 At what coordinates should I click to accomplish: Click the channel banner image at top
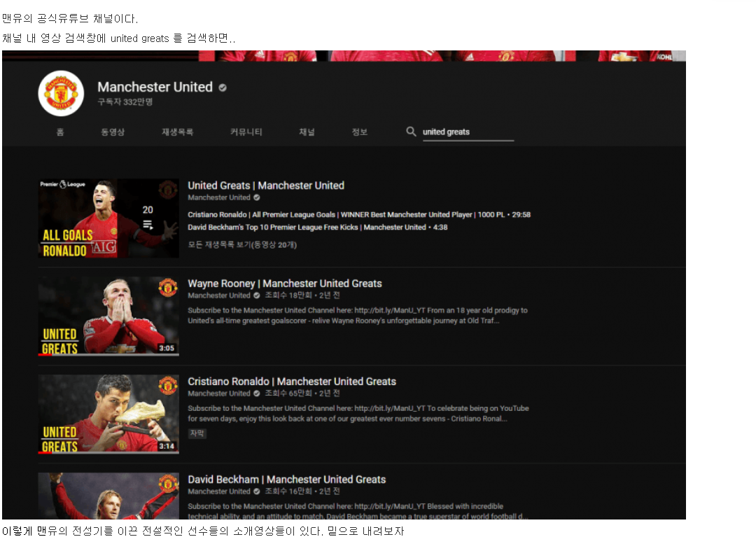(344, 56)
